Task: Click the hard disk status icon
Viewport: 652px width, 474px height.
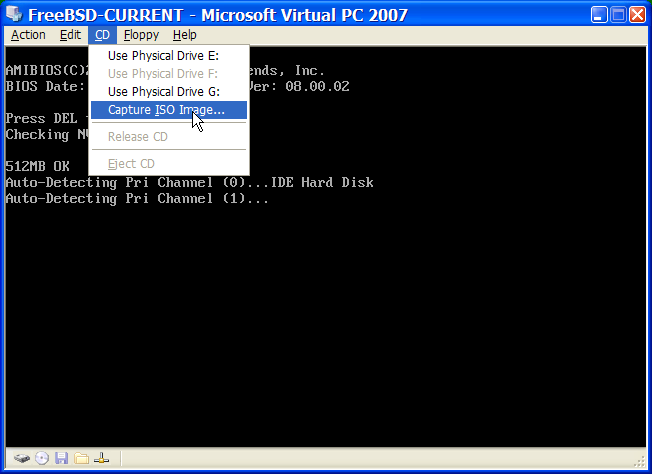Action: (21, 458)
